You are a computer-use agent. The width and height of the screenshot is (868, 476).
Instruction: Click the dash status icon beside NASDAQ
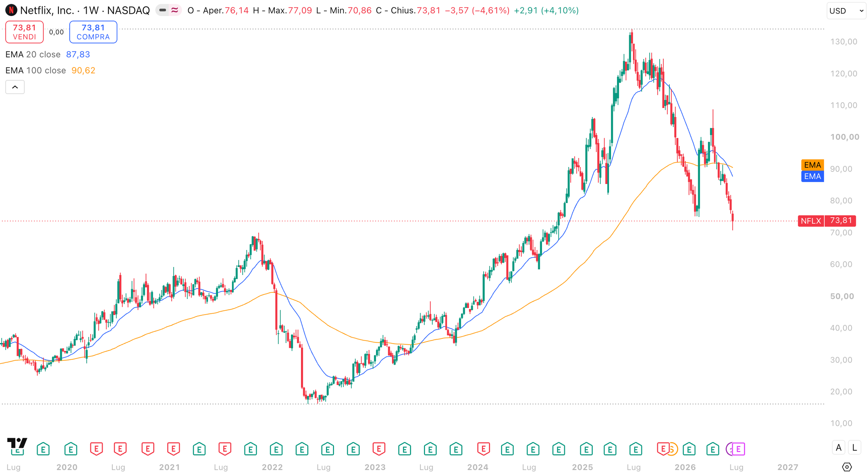click(x=162, y=10)
